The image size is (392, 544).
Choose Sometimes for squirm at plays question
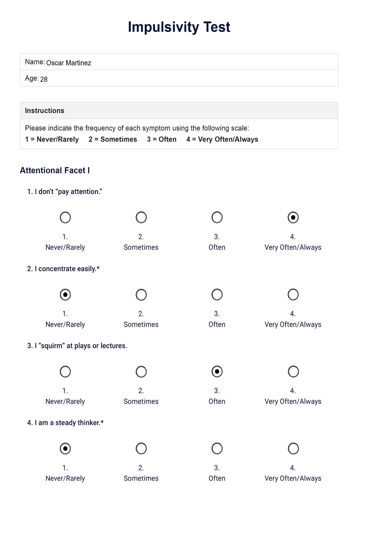pyautogui.click(x=141, y=372)
